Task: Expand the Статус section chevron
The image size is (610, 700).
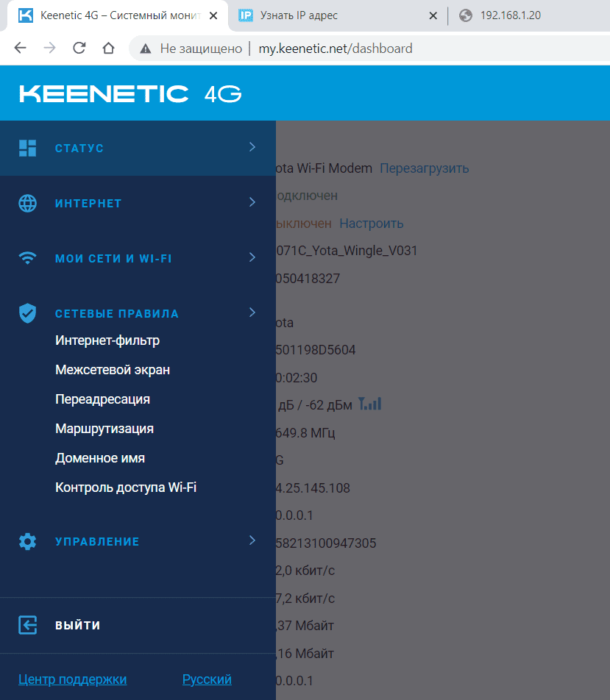Action: 252,147
